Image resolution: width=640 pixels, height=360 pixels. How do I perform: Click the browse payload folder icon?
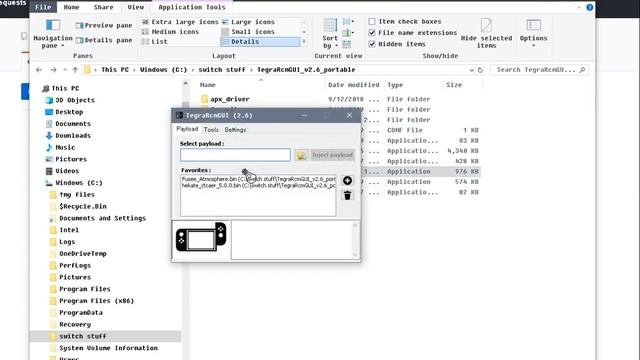point(301,155)
